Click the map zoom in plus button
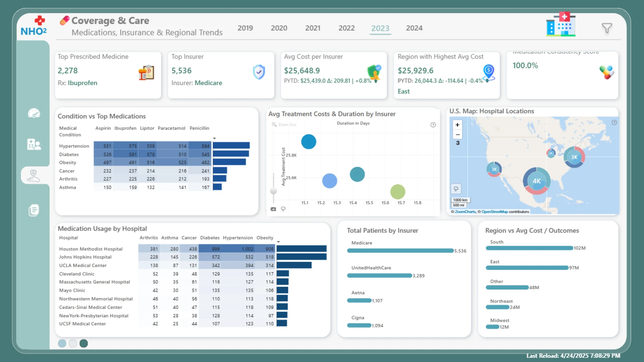644x362 pixels. (458, 125)
